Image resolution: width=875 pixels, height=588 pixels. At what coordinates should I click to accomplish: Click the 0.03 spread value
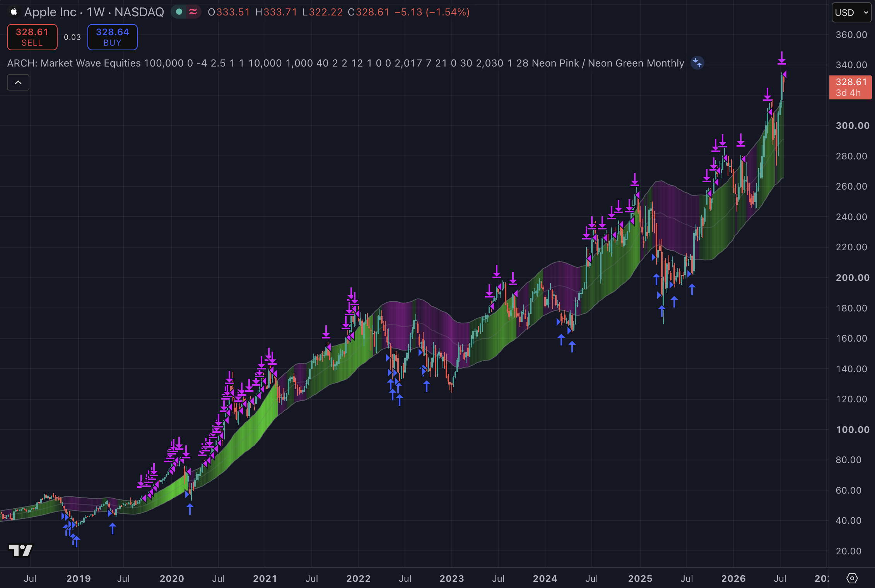72,37
